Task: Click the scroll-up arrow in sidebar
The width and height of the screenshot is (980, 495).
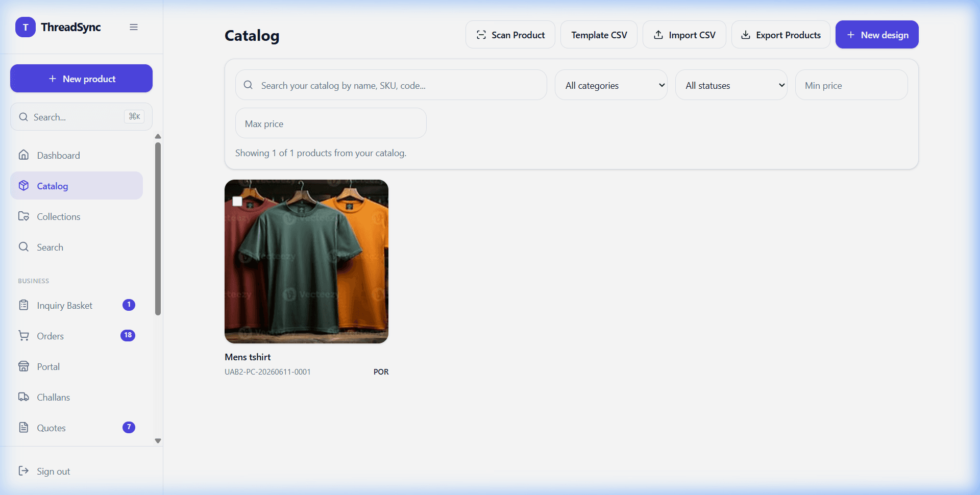Action: pyautogui.click(x=158, y=136)
